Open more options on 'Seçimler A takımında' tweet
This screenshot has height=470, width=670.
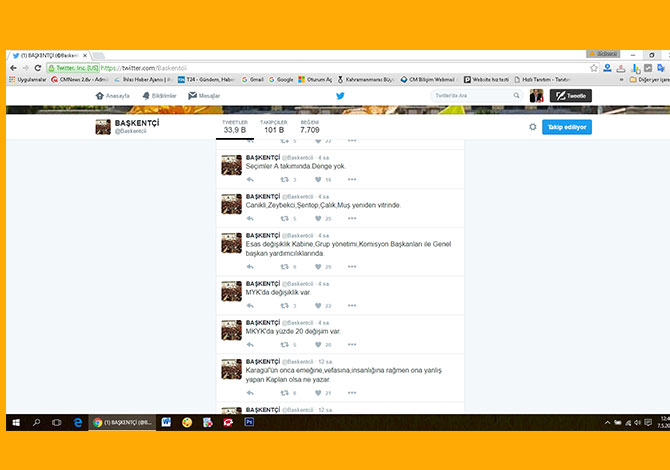(x=352, y=179)
